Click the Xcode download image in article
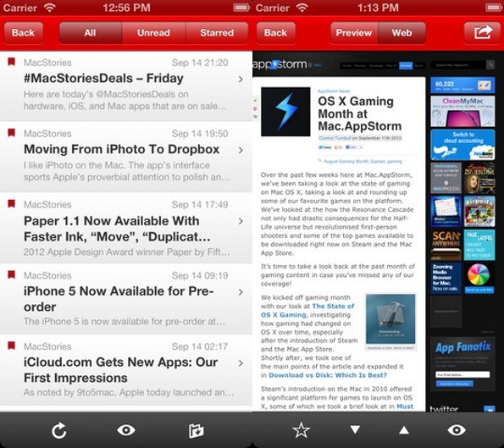The width and height of the screenshot is (504, 448). [390, 318]
